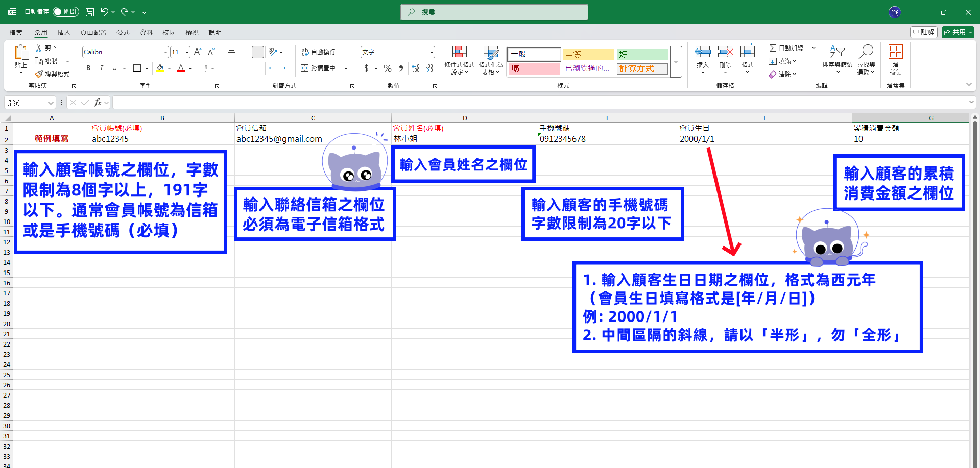980x468 pixels.
Task: Click the currency format dollar icon
Action: point(366,68)
